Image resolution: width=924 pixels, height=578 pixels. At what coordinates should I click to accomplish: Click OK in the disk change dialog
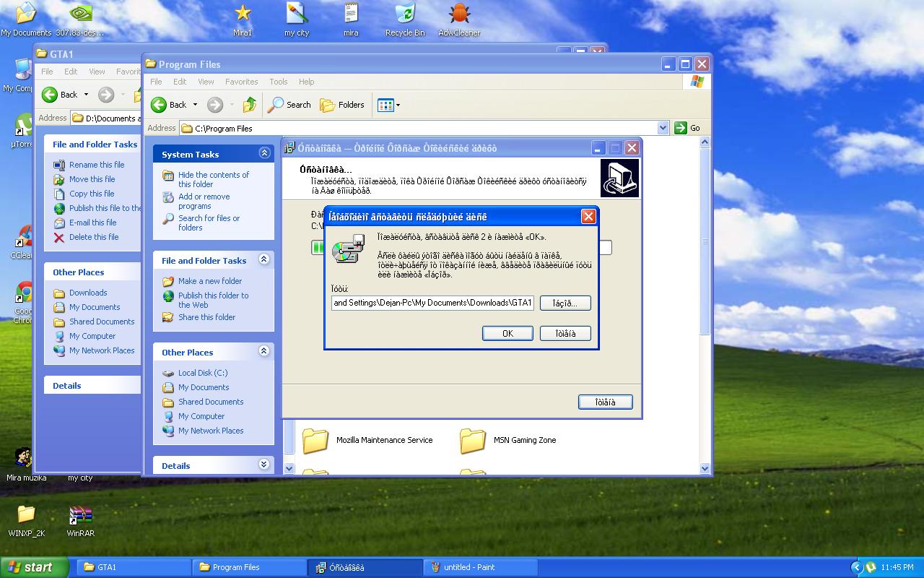pyautogui.click(x=507, y=333)
